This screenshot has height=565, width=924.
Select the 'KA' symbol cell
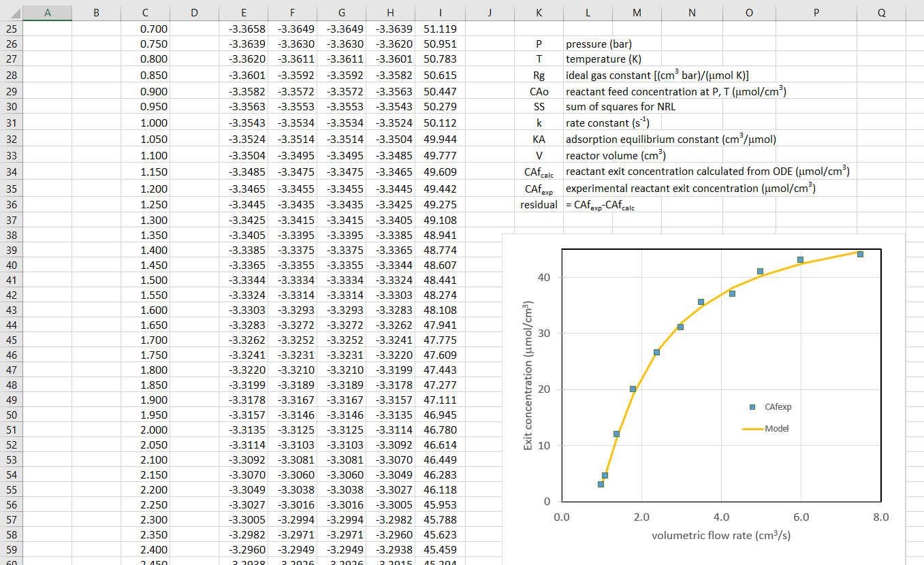pyautogui.click(x=539, y=140)
